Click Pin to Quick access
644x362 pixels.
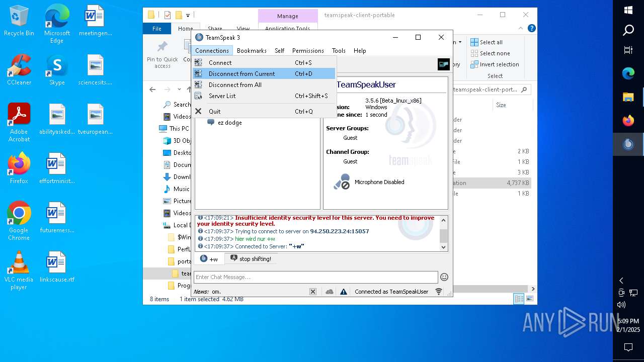(x=162, y=54)
